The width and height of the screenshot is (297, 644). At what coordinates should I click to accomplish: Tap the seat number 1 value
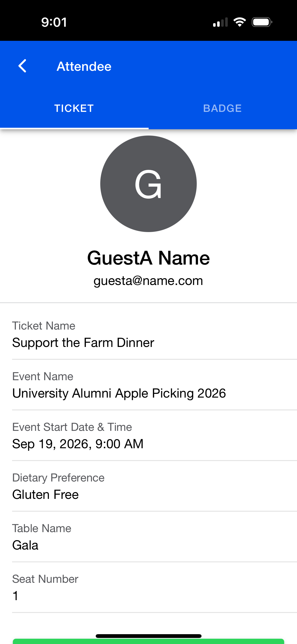[x=16, y=596]
